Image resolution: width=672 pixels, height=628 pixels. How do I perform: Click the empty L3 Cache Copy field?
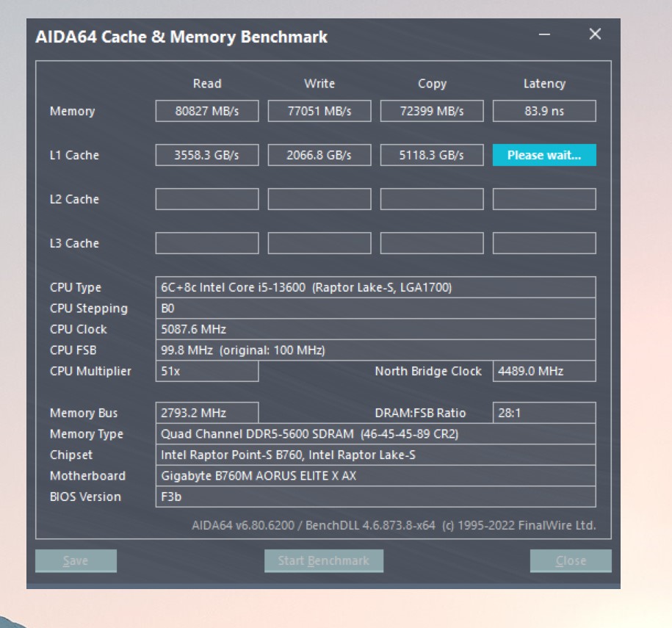(x=432, y=243)
